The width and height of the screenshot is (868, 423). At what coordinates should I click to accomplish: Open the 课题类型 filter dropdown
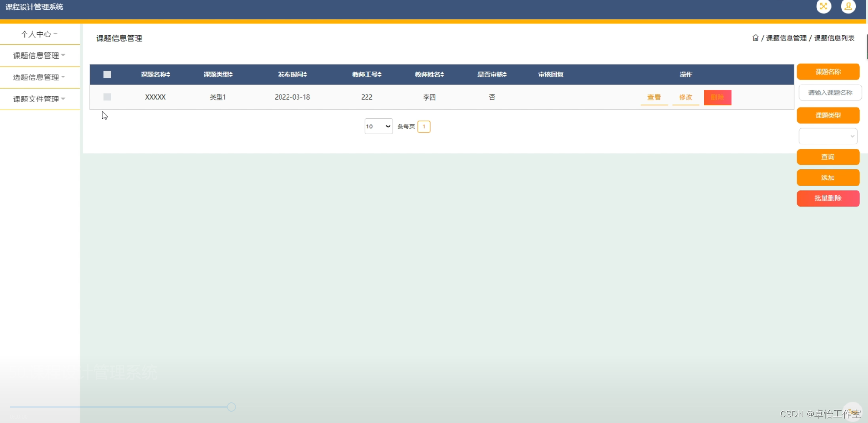point(828,136)
